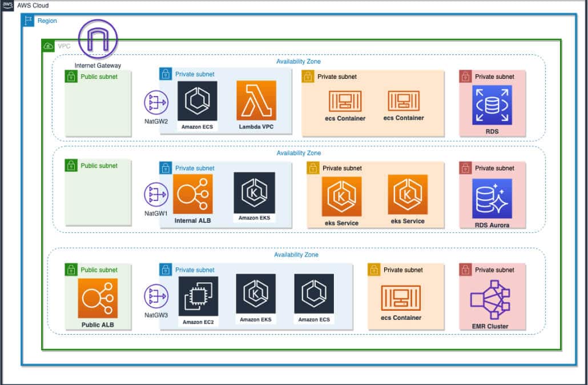Select the Public ALB icon

click(98, 298)
